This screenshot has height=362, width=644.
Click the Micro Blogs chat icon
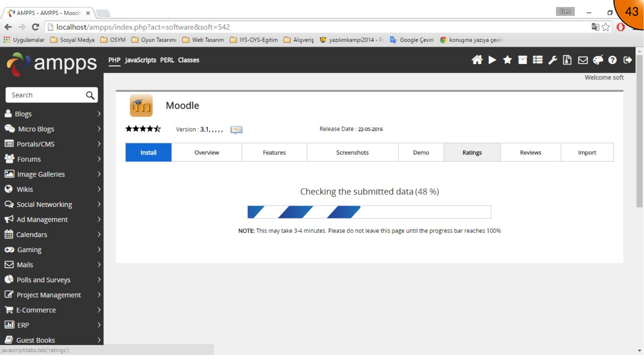pyautogui.click(x=10, y=129)
